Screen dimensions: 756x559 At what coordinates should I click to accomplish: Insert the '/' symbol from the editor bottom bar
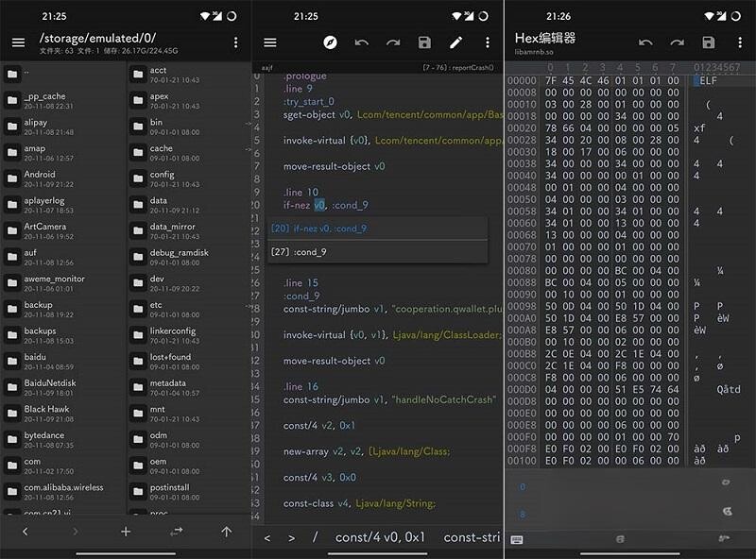click(316, 537)
